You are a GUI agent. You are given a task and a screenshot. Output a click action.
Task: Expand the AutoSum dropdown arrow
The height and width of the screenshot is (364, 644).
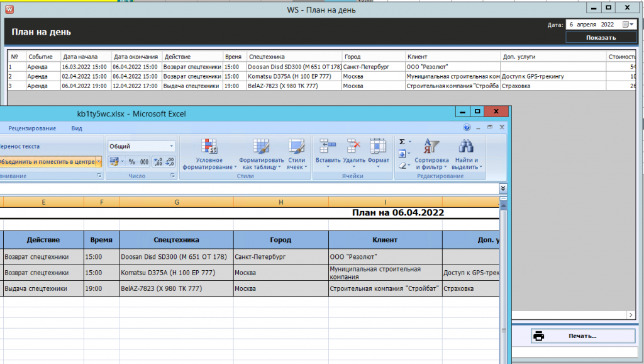coord(410,142)
